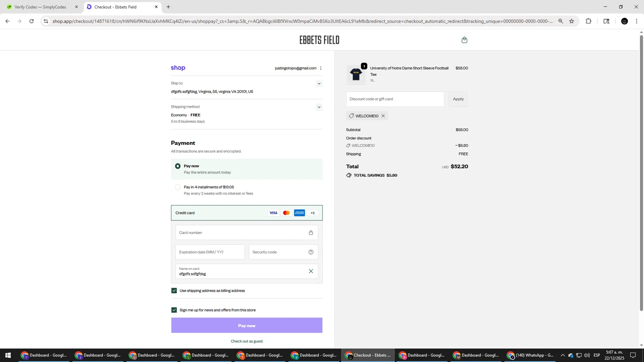Select Pay in 4 installments option
Viewport: 644px width, 362px height.
(x=178, y=187)
